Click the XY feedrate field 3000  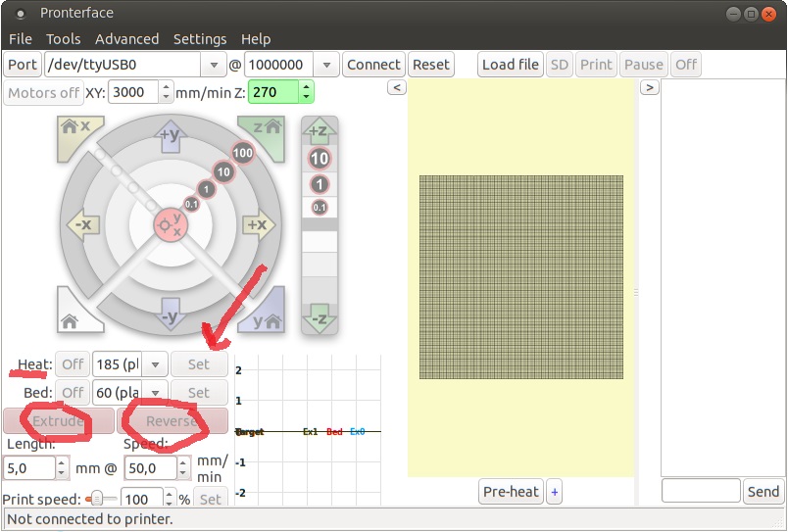click(x=133, y=92)
